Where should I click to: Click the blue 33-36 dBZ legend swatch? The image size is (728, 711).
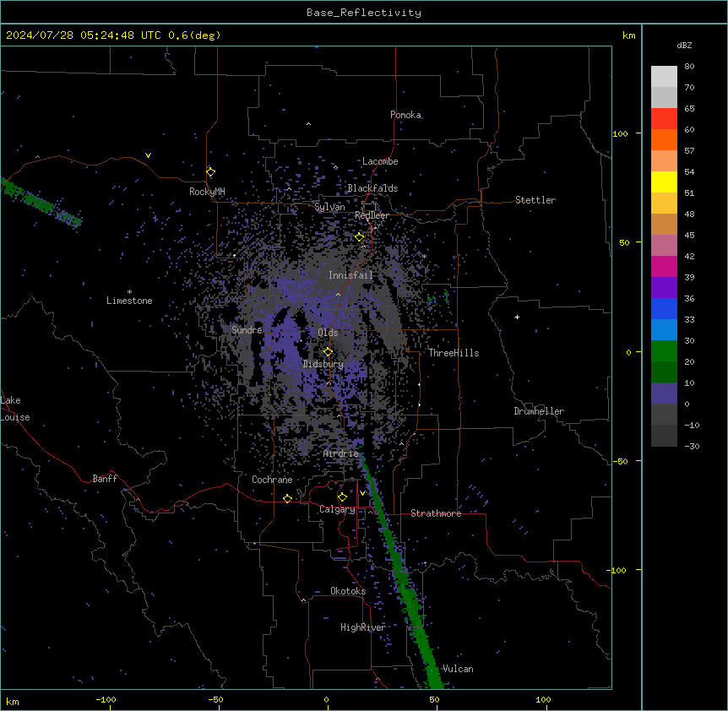(664, 309)
